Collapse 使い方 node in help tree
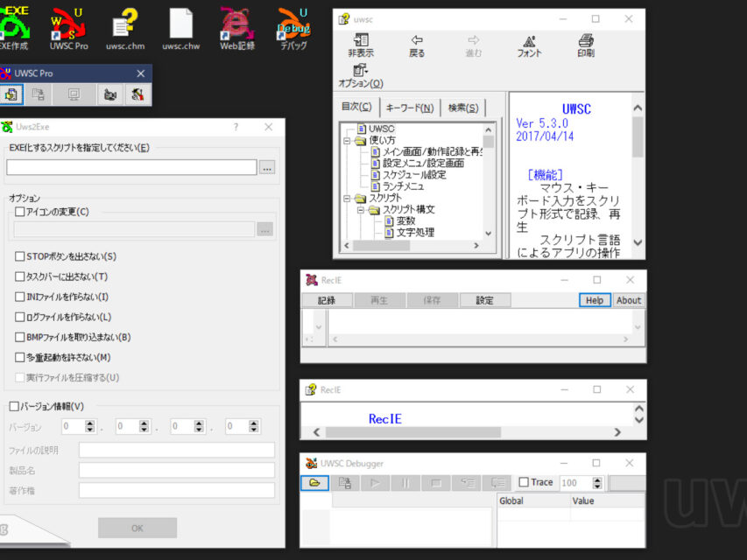747x560 pixels. tap(347, 141)
